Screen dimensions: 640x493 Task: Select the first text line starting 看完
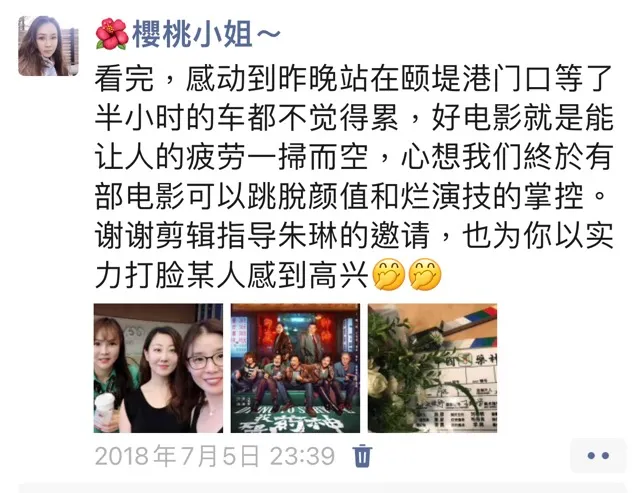coord(354,78)
